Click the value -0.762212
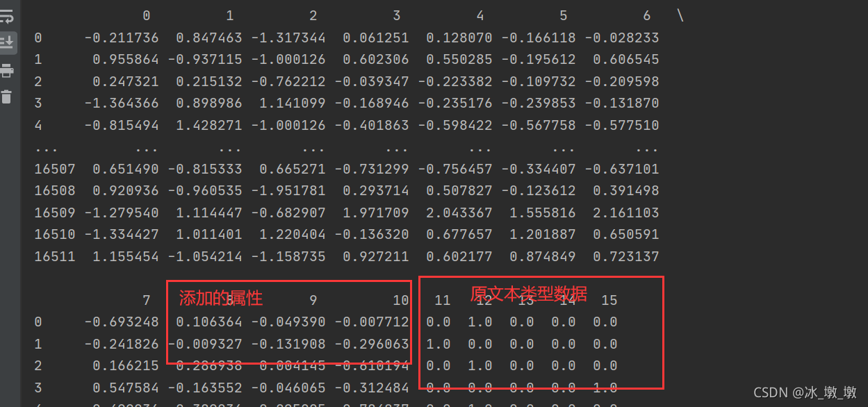This screenshot has width=868, height=407. click(x=288, y=81)
